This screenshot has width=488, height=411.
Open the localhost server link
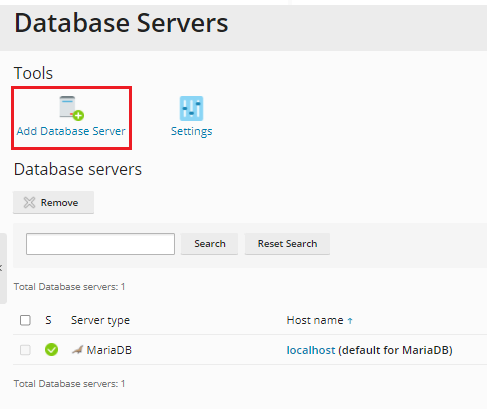311,350
